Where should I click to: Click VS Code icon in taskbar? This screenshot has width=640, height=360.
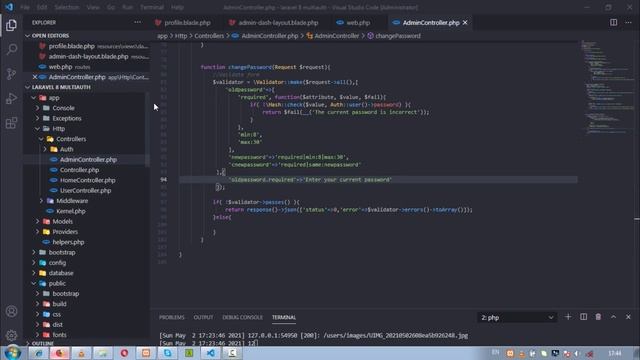[211, 353]
